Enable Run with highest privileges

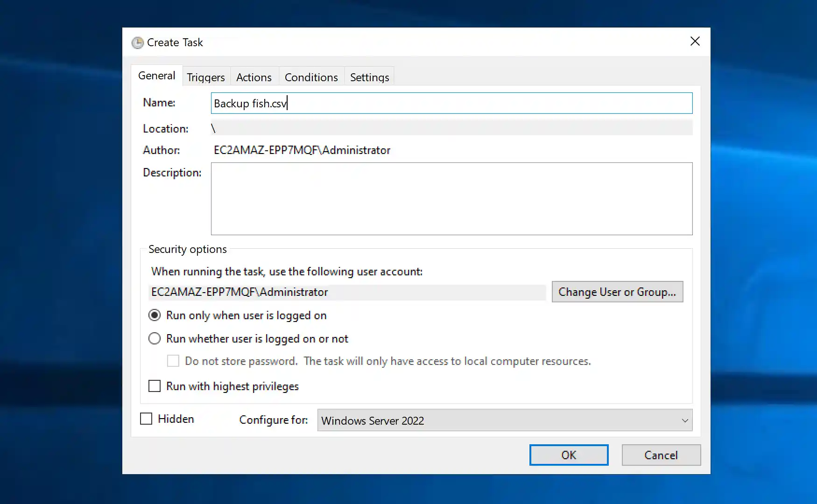pyautogui.click(x=154, y=386)
